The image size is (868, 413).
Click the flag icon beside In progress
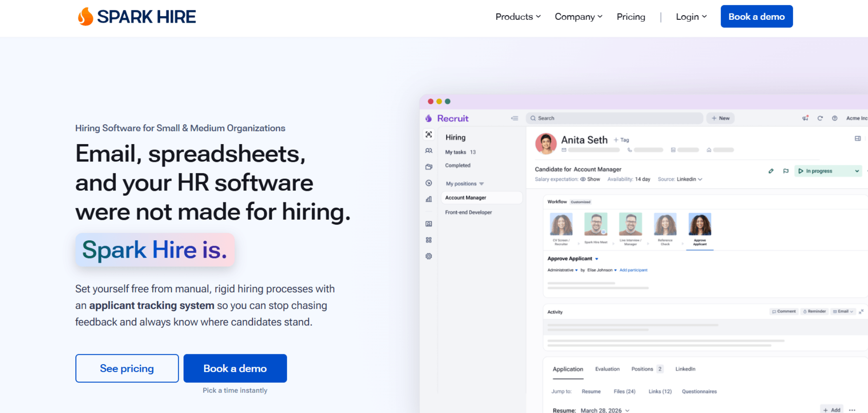(x=786, y=171)
